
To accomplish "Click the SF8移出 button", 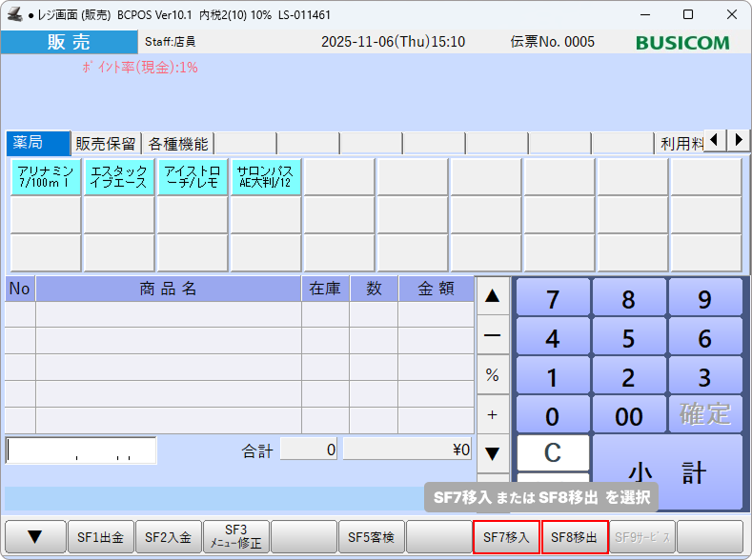I will point(574,537).
